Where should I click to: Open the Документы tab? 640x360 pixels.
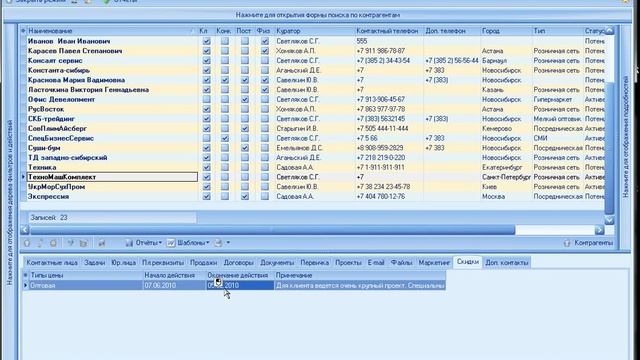pos(277,263)
